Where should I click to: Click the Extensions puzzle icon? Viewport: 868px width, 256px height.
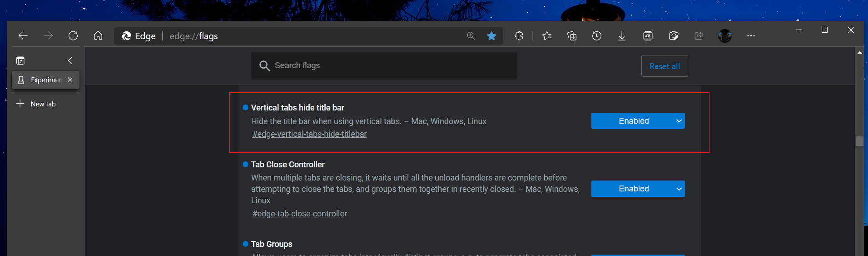coord(519,36)
